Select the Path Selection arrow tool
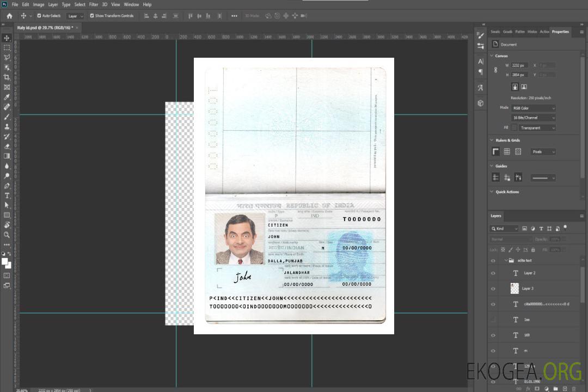 point(7,205)
